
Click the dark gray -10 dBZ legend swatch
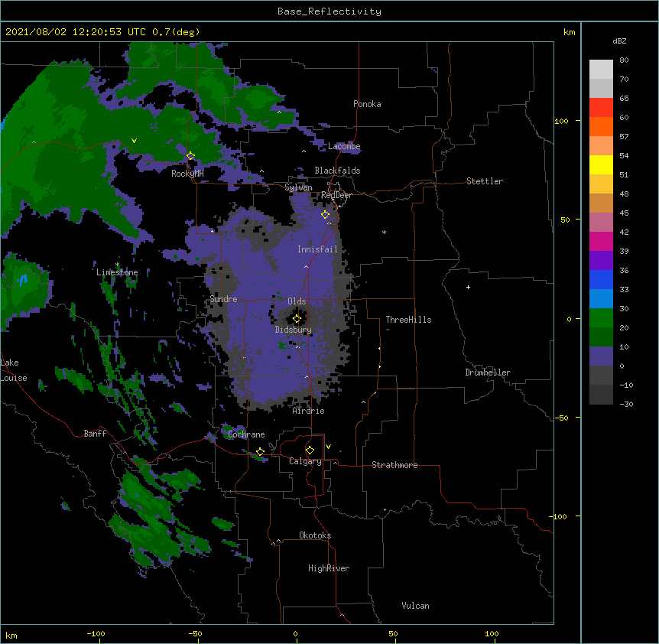pyautogui.click(x=601, y=376)
